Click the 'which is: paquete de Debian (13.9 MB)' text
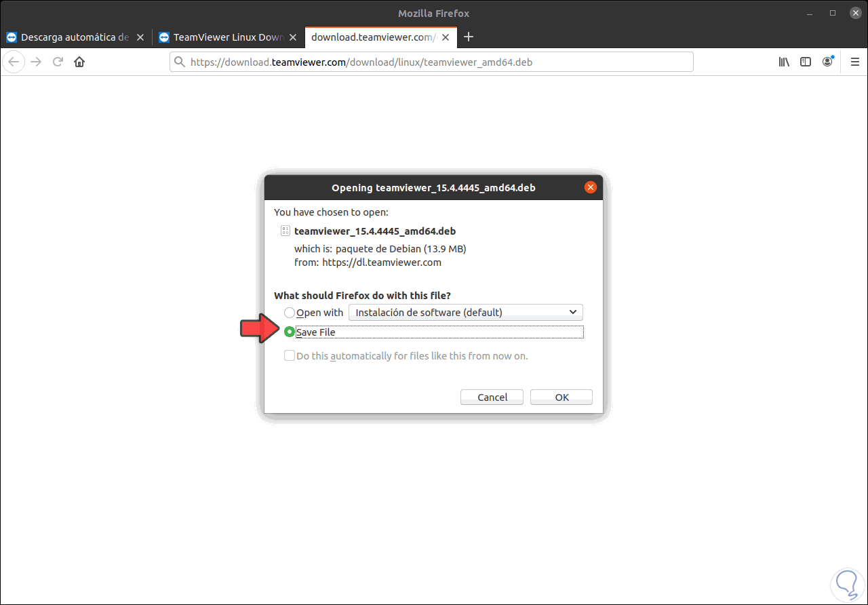This screenshot has width=868, height=605. click(x=380, y=248)
